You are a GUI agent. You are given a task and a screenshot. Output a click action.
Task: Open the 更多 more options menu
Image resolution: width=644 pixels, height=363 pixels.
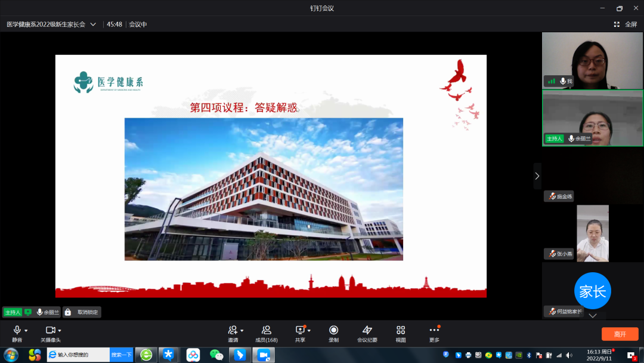click(x=434, y=330)
